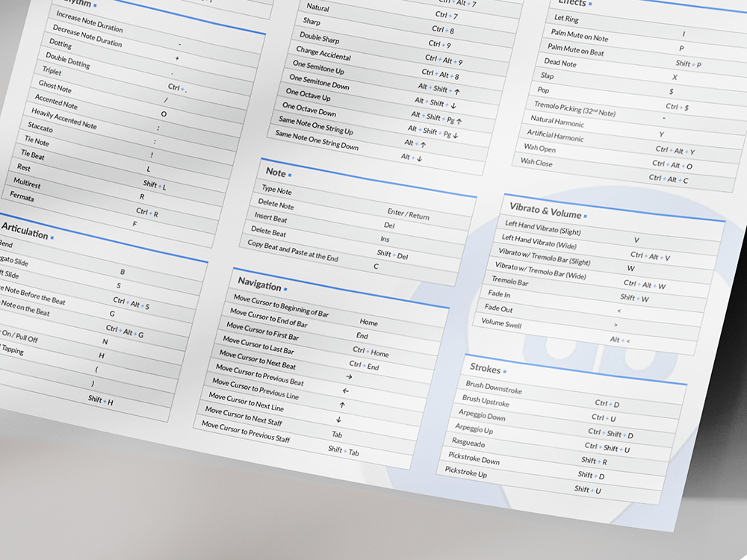The height and width of the screenshot is (560, 747).
Task: Click the blue square beside the Note heading
Action: (x=290, y=175)
